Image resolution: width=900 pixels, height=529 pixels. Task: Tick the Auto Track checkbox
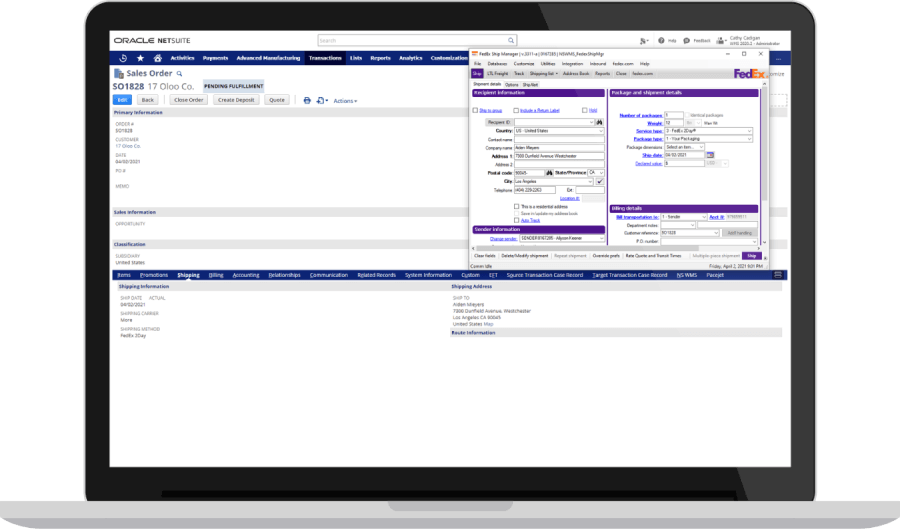(x=517, y=220)
